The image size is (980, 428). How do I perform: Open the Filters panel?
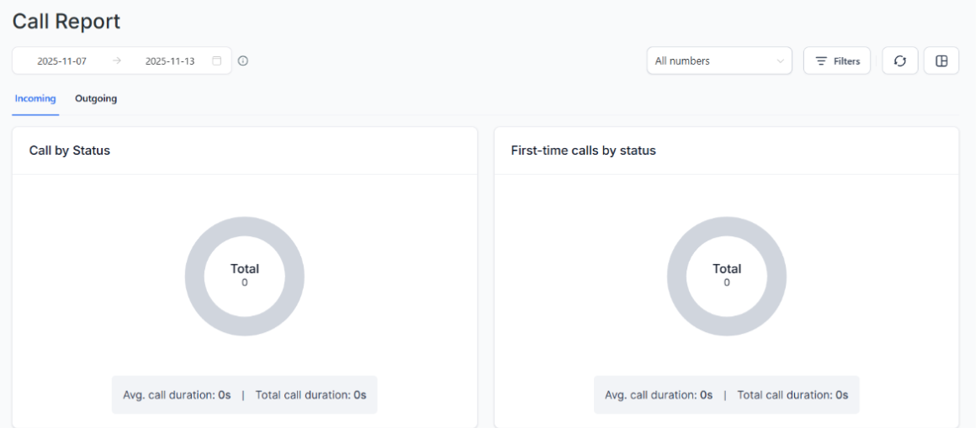click(837, 61)
